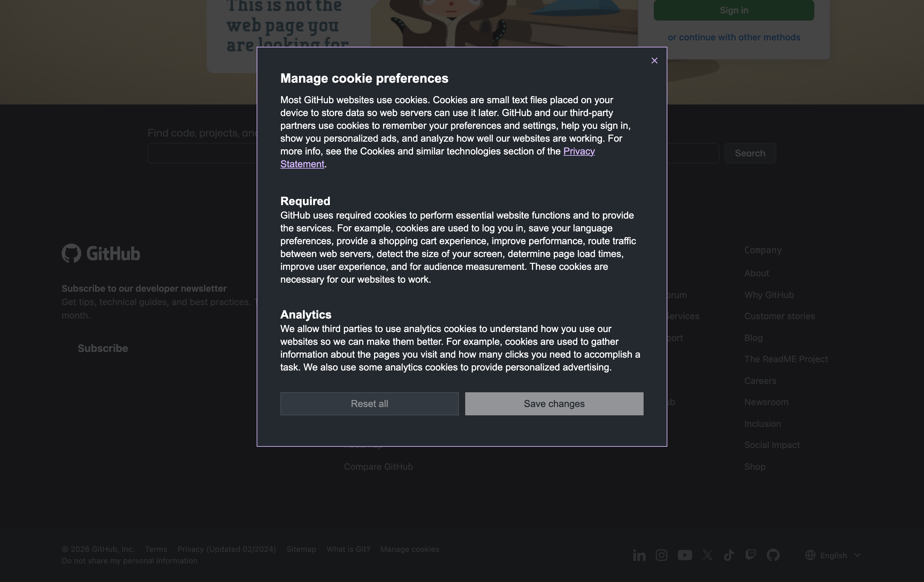Focus the code search input field

coord(202,154)
